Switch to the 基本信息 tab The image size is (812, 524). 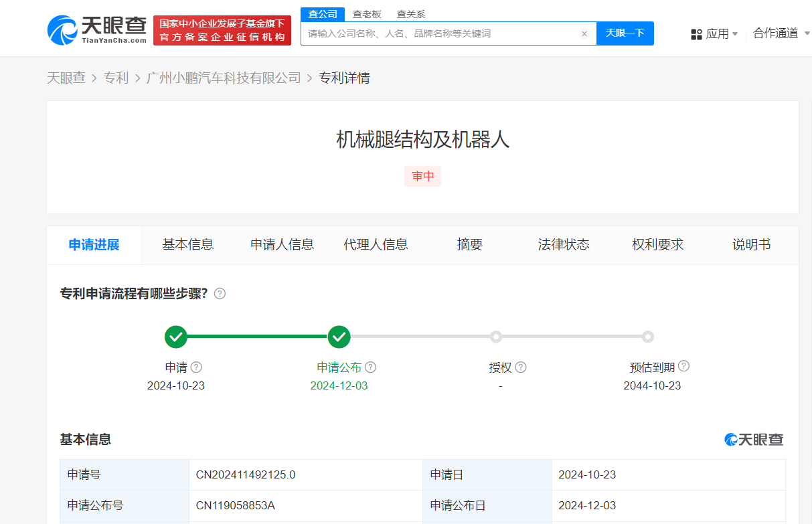[x=188, y=245]
